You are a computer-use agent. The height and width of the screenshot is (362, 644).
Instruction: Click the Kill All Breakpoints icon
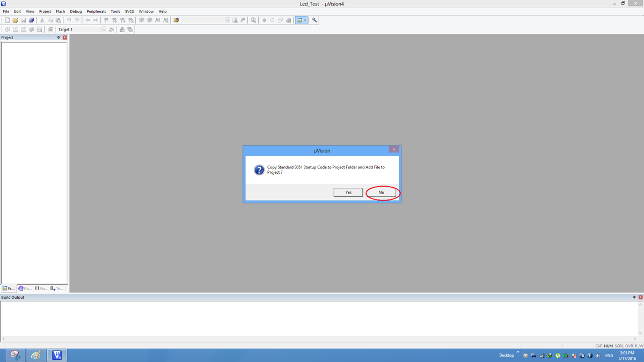288,20
